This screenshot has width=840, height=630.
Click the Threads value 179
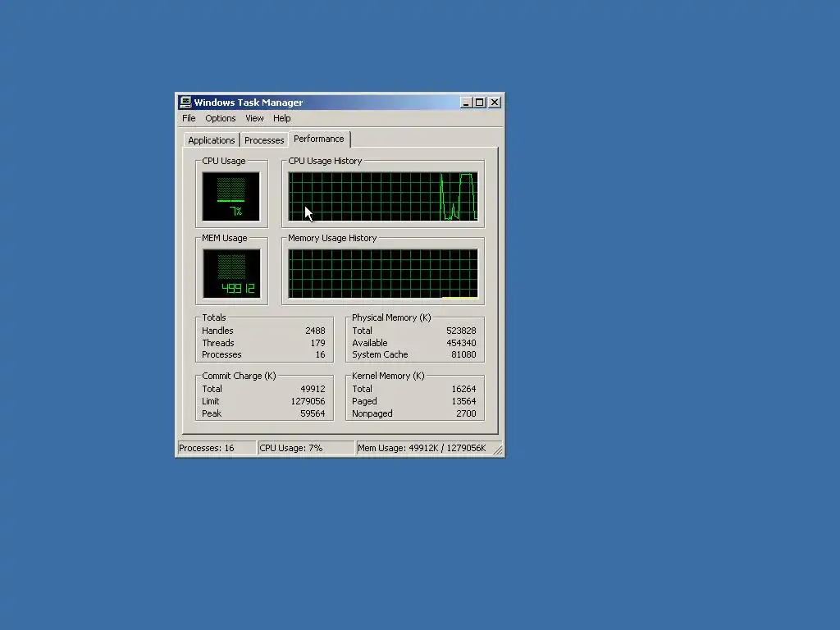tap(317, 343)
